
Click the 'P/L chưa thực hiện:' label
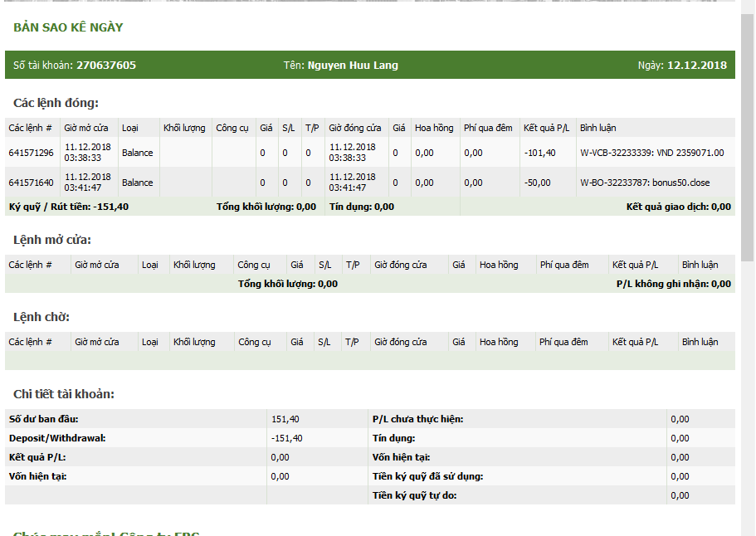pyautogui.click(x=417, y=419)
